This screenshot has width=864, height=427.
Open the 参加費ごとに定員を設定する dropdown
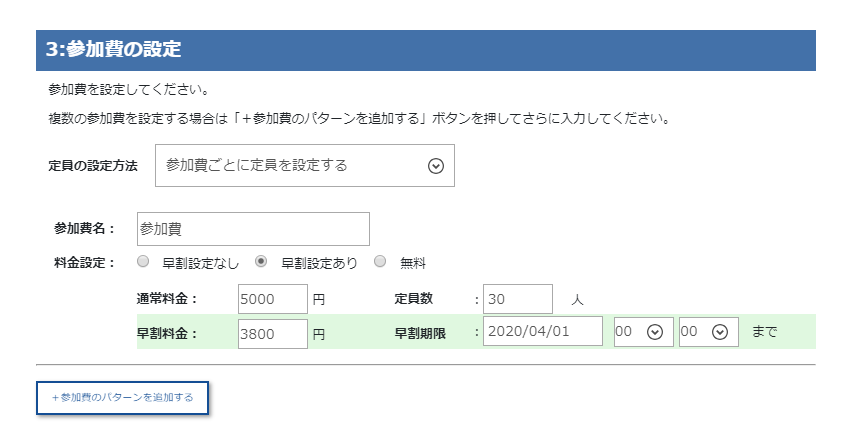[305, 166]
